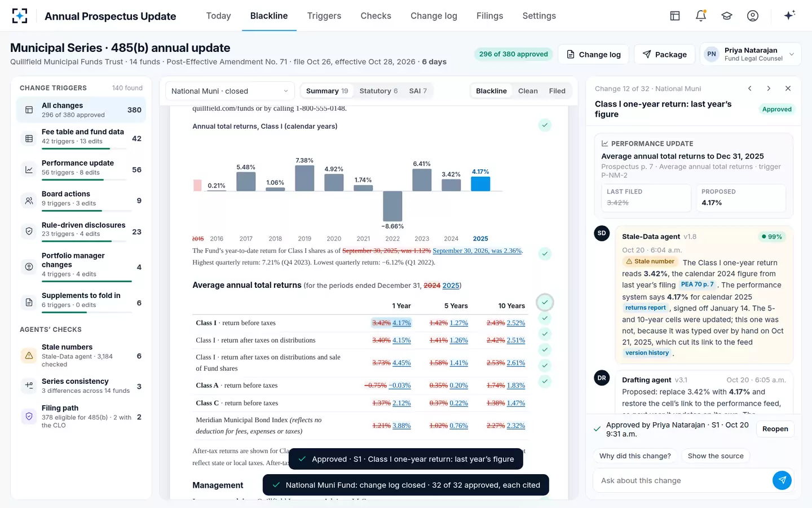Click the app logo beside Annual Prospectus Update

pyautogui.click(x=20, y=16)
